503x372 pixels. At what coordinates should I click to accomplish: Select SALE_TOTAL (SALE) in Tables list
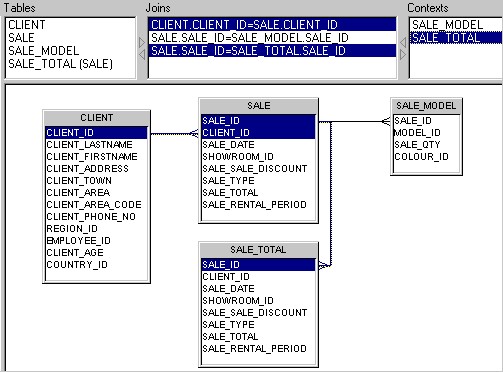pos(60,64)
